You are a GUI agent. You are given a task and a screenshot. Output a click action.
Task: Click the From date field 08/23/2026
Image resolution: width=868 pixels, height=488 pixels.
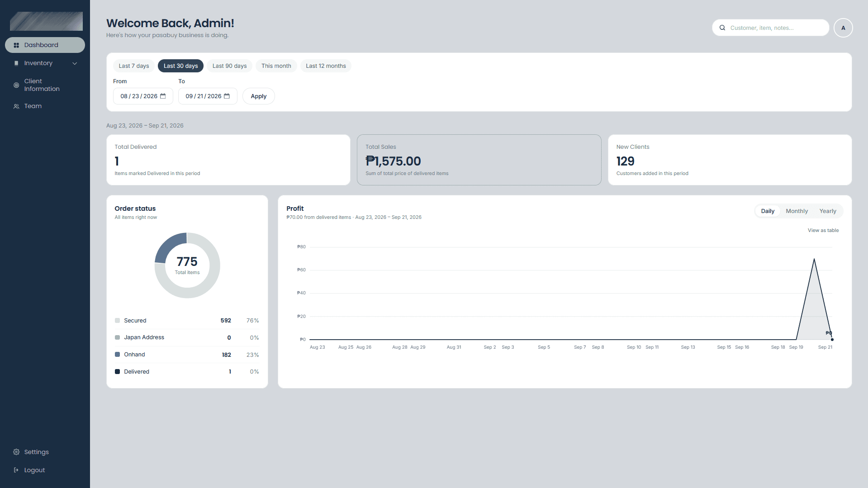pos(143,96)
